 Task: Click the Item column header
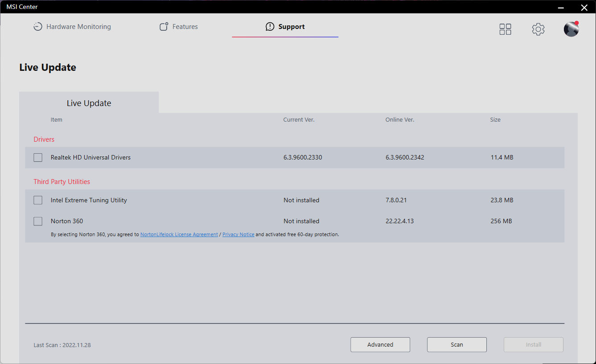coord(57,120)
